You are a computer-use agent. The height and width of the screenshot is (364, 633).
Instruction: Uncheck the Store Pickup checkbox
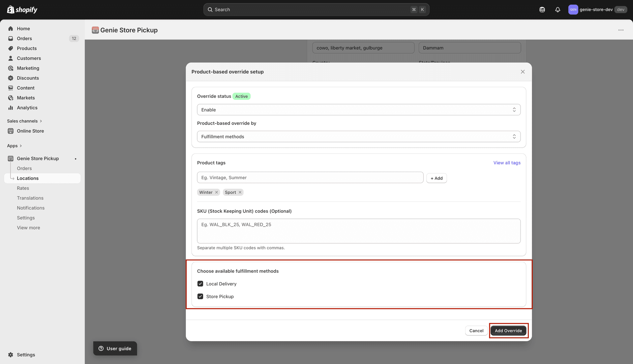pyautogui.click(x=200, y=296)
